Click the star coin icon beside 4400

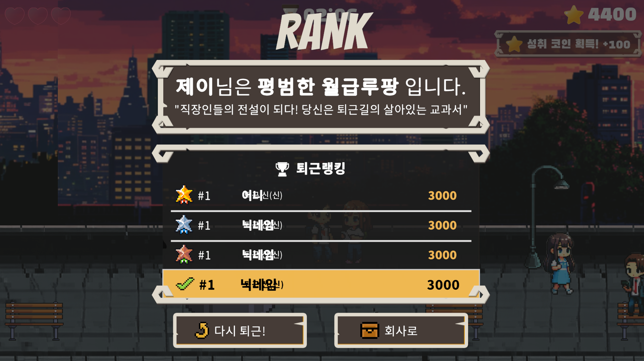click(x=574, y=15)
